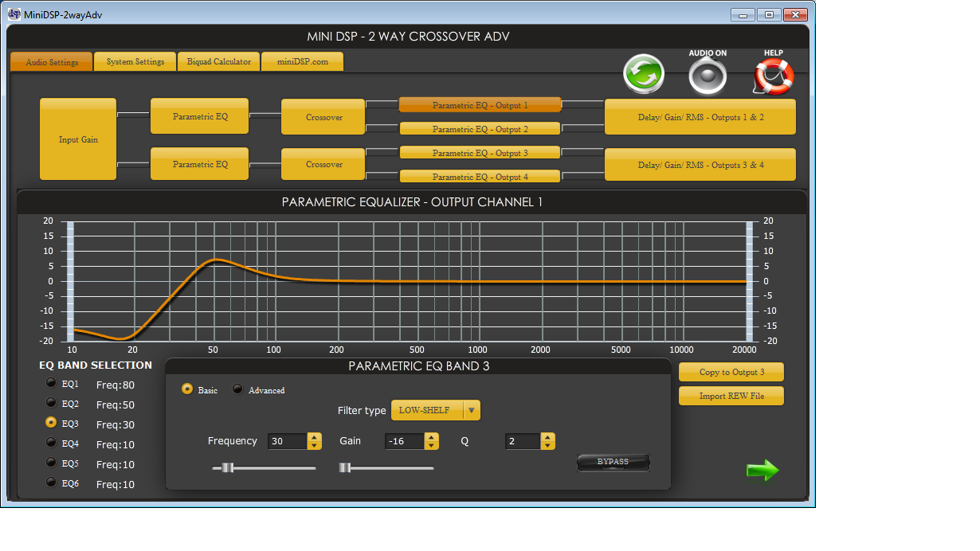Select the EQ4 band radio button
Viewport: 980px width, 551px height.
pyautogui.click(x=51, y=443)
